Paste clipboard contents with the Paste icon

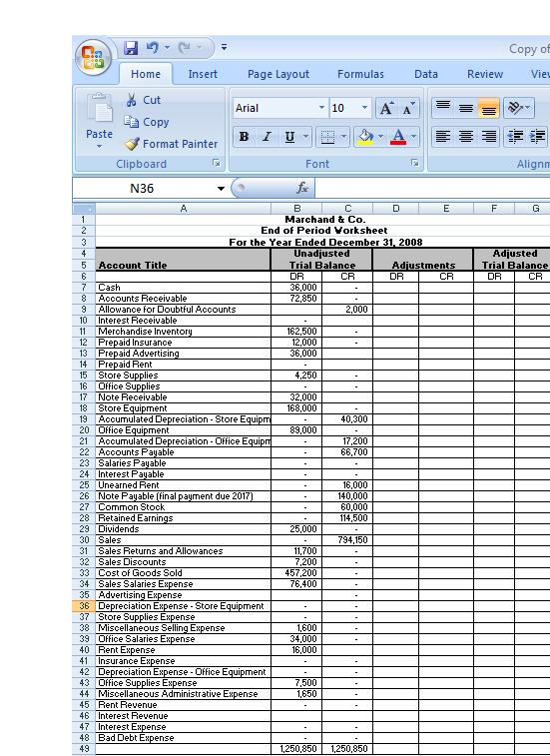tap(100, 108)
